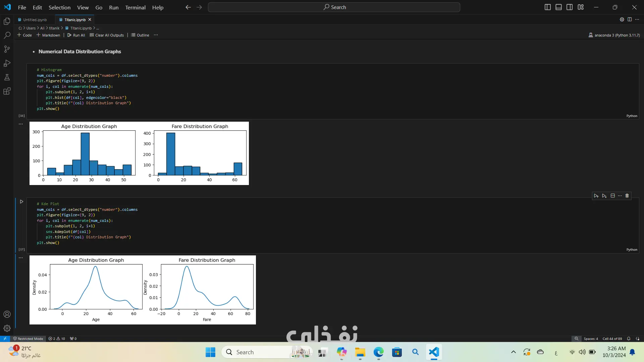Open the Testing flask view

[7, 77]
